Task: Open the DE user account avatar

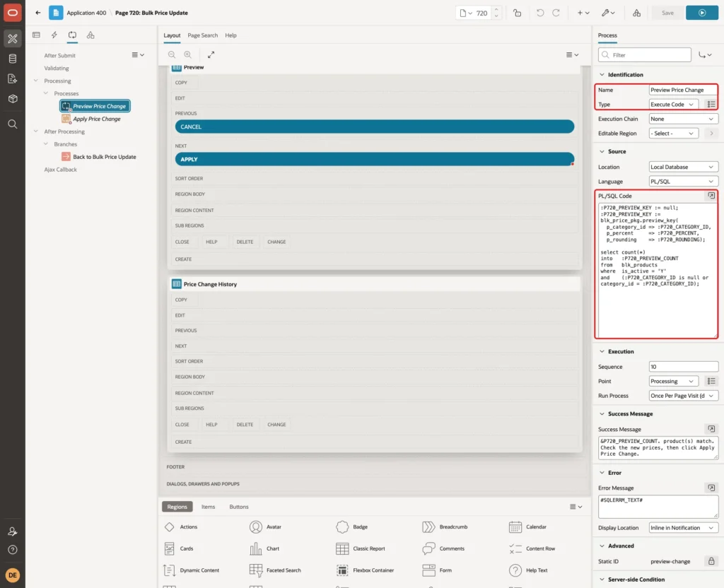Action: tap(13, 575)
